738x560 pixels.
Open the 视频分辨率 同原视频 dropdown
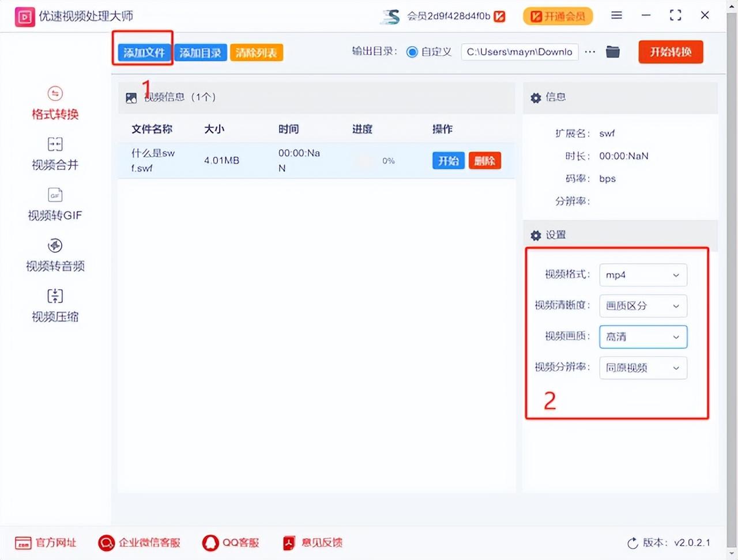click(643, 368)
